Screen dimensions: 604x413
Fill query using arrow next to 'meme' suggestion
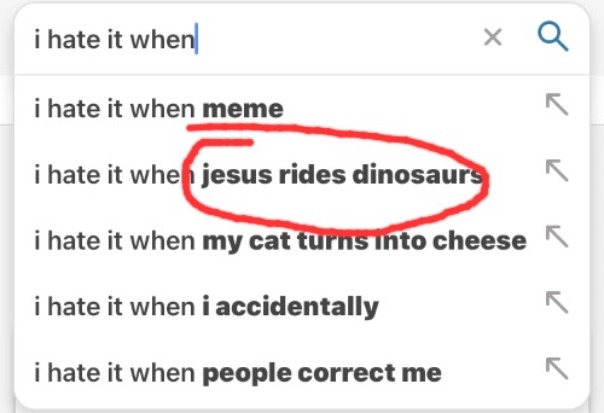[x=557, y=104]
